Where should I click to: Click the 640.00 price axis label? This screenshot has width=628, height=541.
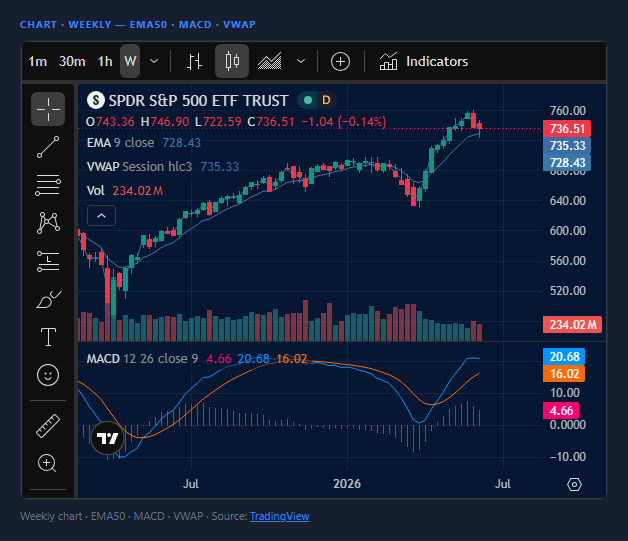pos(568,201)
